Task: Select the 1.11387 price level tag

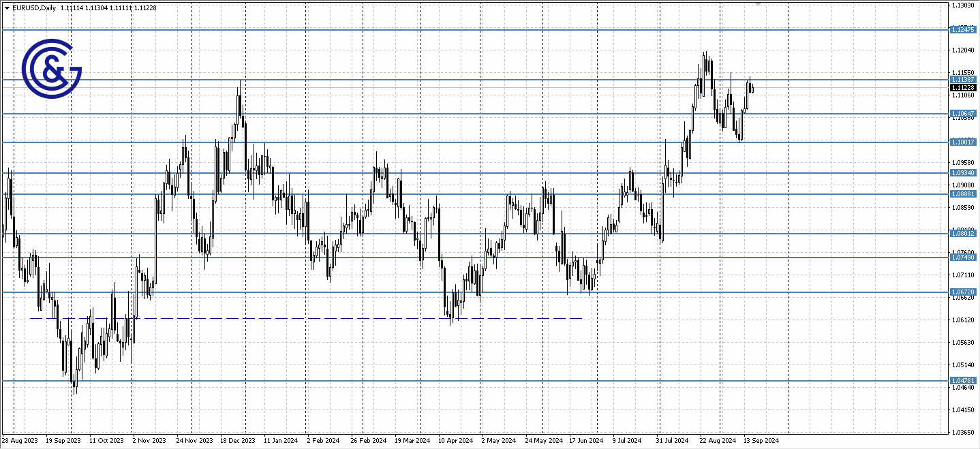Action: click(964, 80)
